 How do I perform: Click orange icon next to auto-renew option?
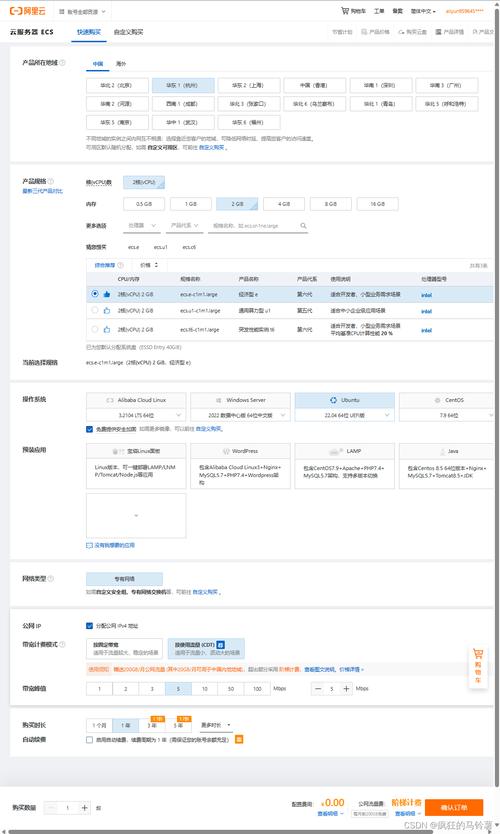click(x=239, y=739)
